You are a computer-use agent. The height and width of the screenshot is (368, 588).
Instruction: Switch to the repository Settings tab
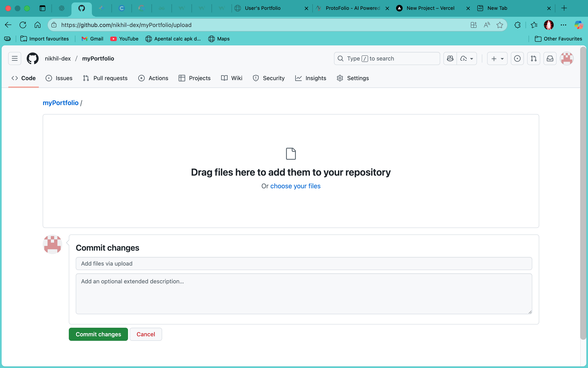[353, 78]
